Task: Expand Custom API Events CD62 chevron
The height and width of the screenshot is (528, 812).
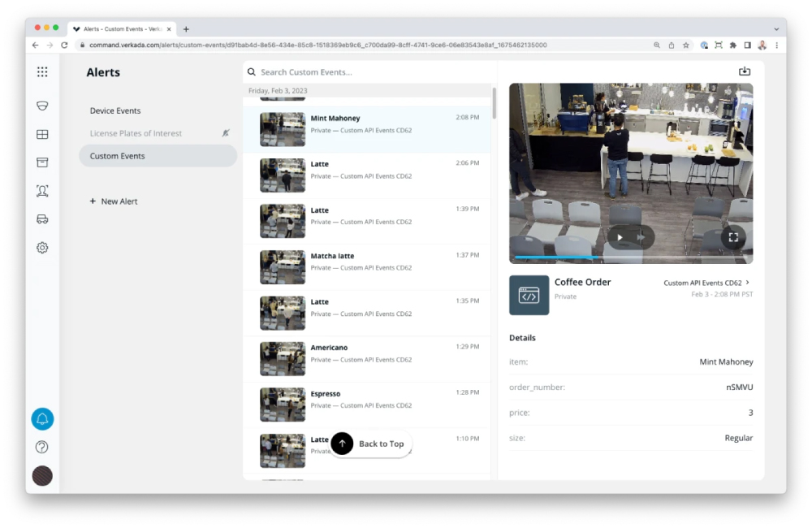Action: [747, 283]
